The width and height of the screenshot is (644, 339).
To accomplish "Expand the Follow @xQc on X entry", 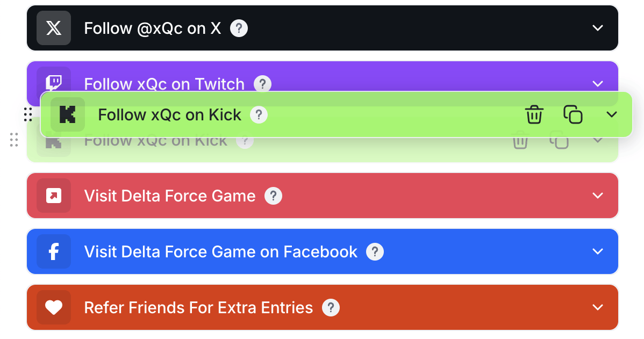I will (x=598, y=27).
